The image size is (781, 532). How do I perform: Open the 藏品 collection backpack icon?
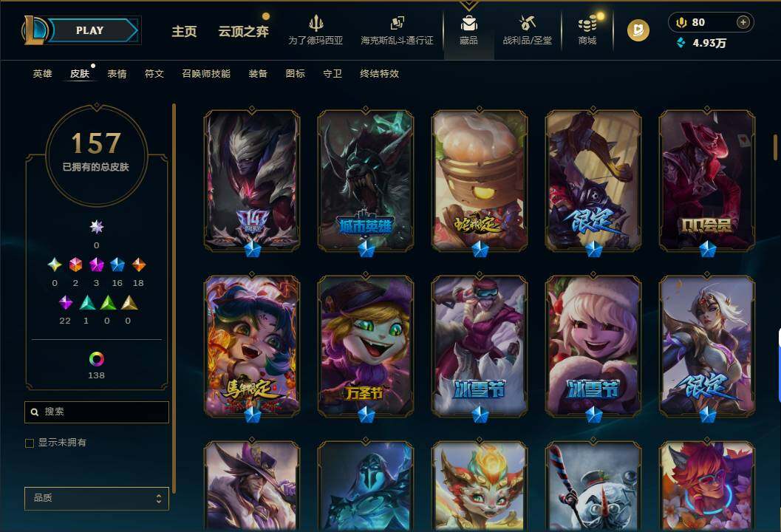[x=468, y=23]
